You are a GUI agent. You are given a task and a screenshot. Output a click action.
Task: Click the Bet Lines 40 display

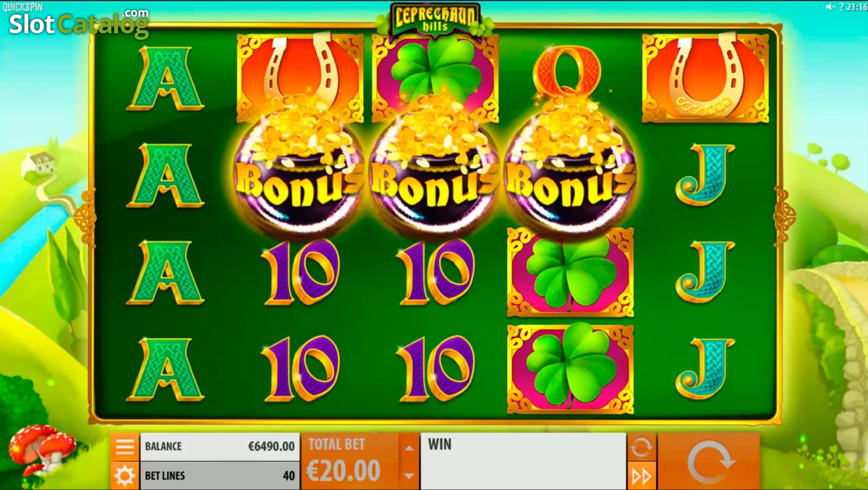tap(220, 476)
